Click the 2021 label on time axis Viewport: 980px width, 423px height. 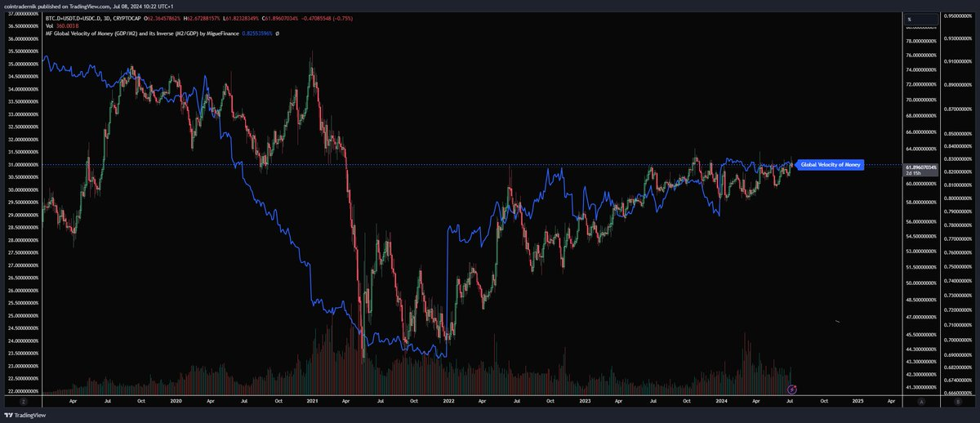click(312, 402)
